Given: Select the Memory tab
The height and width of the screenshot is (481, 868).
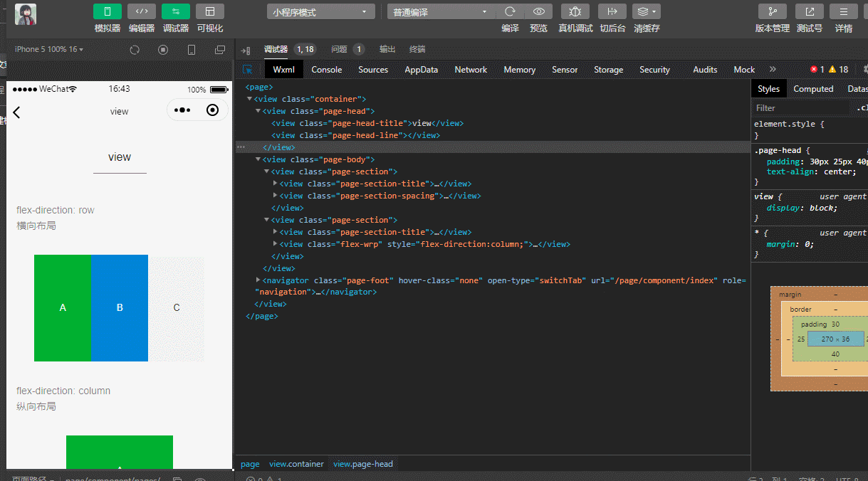Looking at the screenshot, I should (x=520, y=70).
